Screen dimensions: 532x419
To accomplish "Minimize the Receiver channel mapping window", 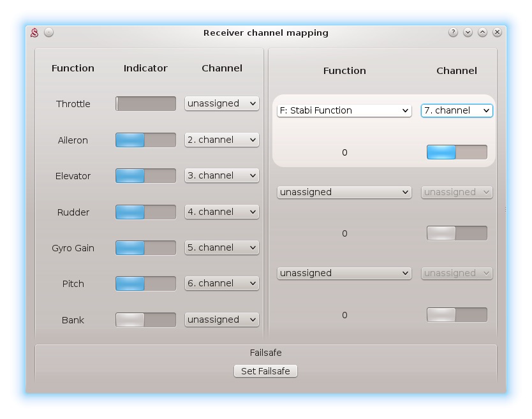I will coord(468,33).
